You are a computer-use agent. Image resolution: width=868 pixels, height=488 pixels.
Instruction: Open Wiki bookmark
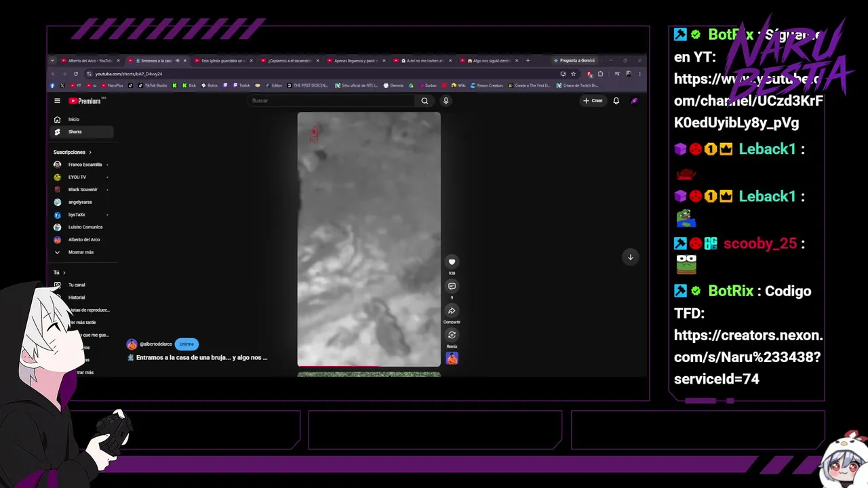tap(458, 85)
